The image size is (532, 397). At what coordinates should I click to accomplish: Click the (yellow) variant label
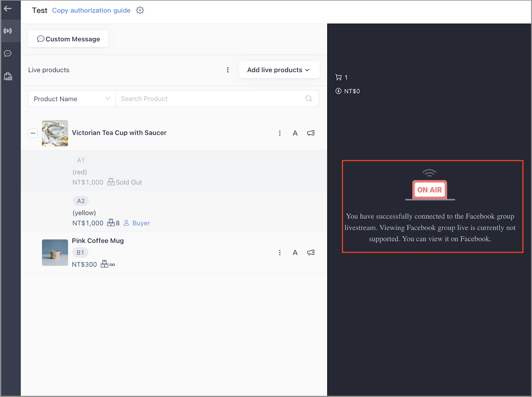[84, 213]
